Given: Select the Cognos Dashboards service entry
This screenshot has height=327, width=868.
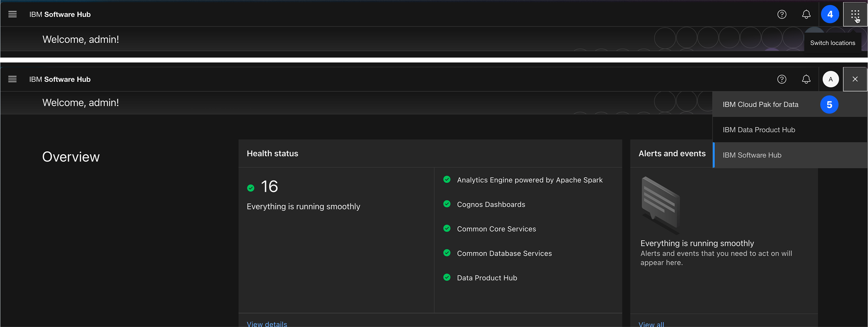Looking at the screenshot, I should click(491, 205).
